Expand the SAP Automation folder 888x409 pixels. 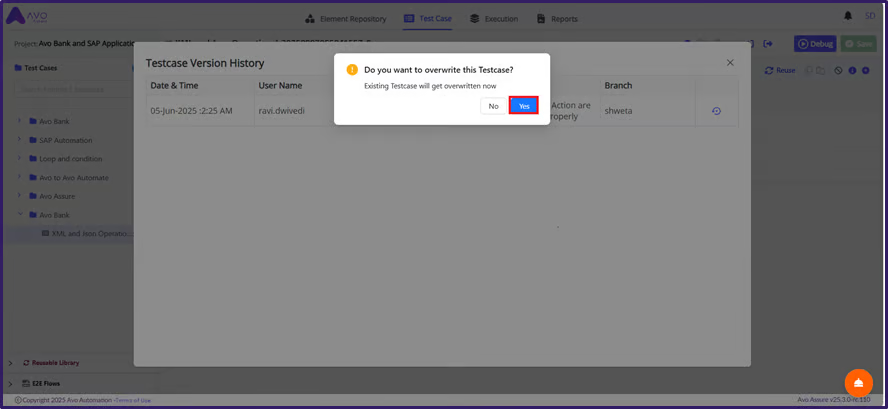click(19, 140)
